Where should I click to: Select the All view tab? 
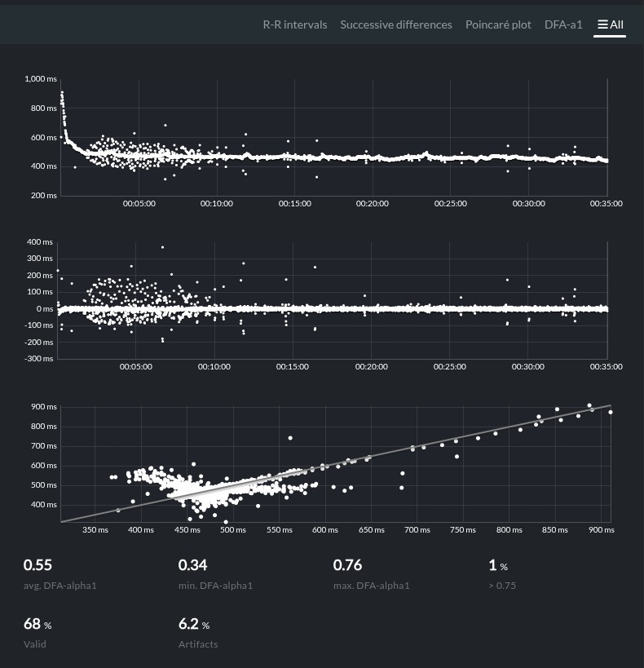tap(610, 24)
